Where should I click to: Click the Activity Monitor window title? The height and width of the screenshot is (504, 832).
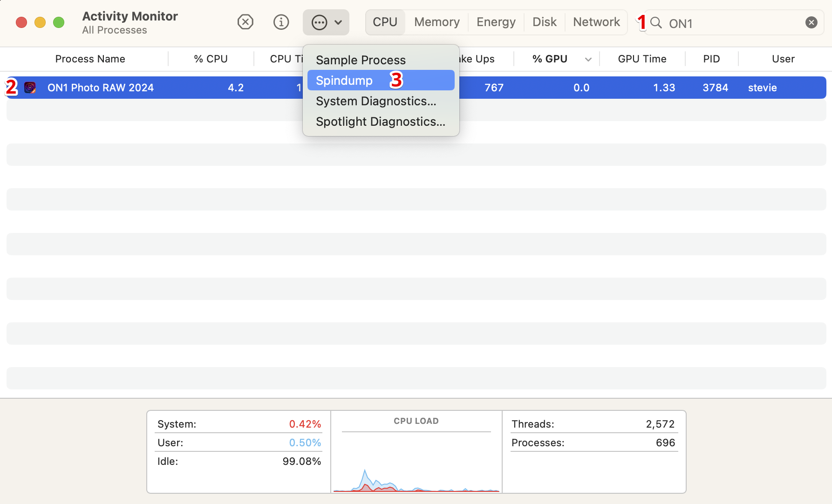130,16
